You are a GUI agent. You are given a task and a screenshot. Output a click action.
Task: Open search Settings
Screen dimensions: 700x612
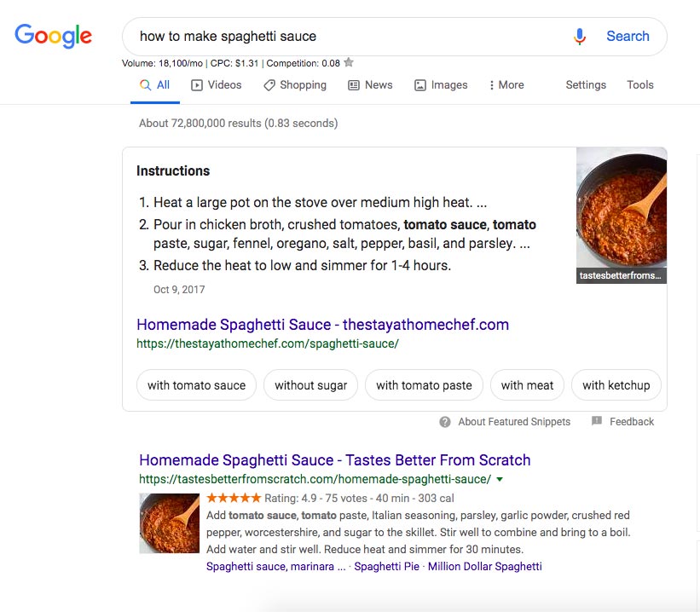586,85
